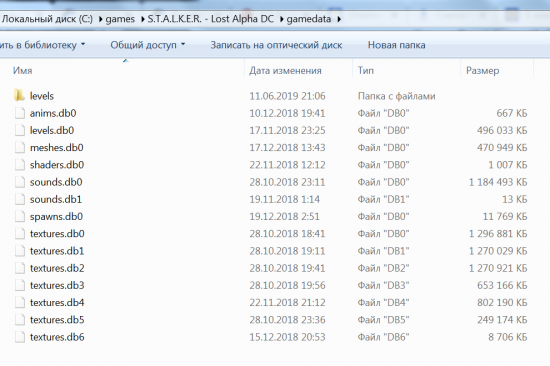Select the textures.db5 file name

57,319
